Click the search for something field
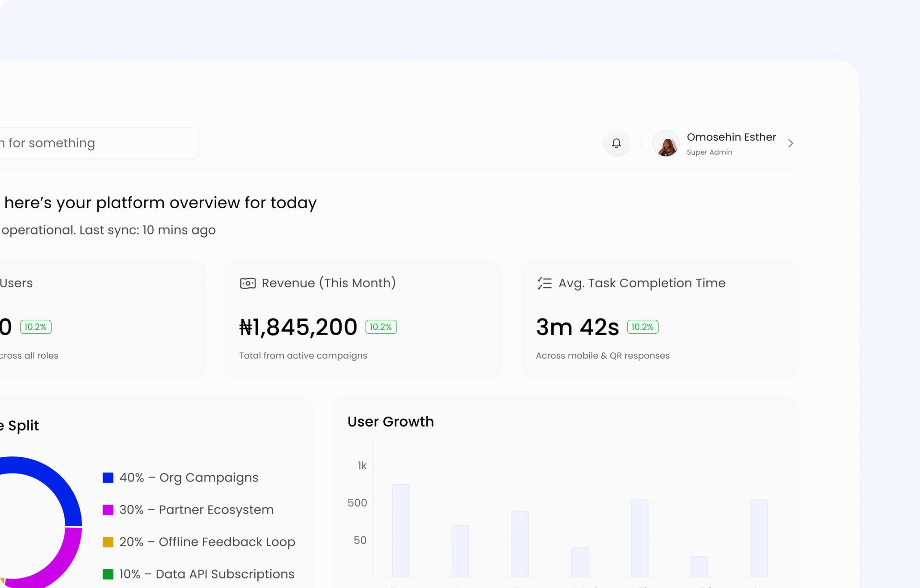The width and height of the screenshot is (920, 588). [98, 143]
